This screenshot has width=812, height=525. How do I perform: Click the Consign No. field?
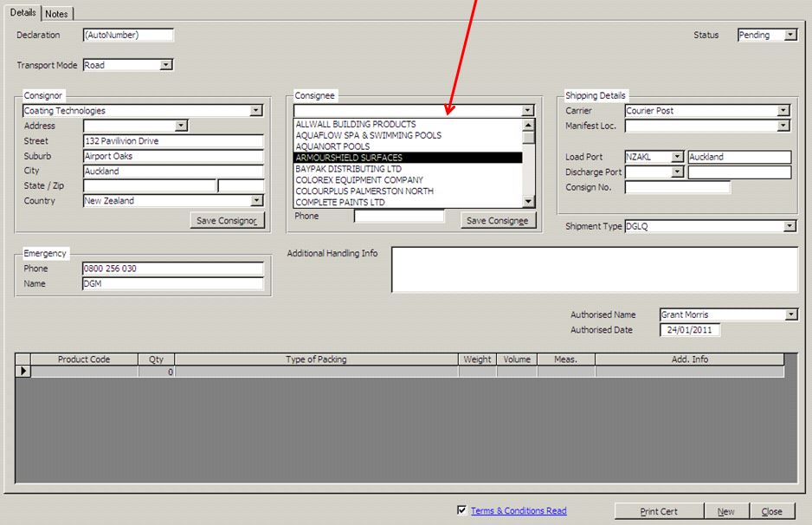pos(677,187)
